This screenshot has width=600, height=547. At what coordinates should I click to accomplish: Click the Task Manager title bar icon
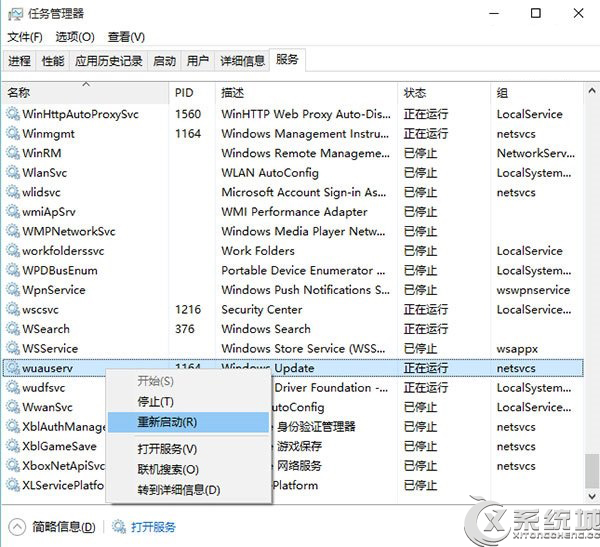[x=15, y=14]
